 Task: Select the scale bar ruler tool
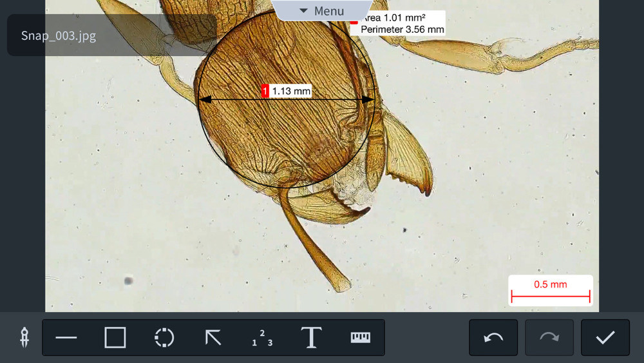(360, 337)
